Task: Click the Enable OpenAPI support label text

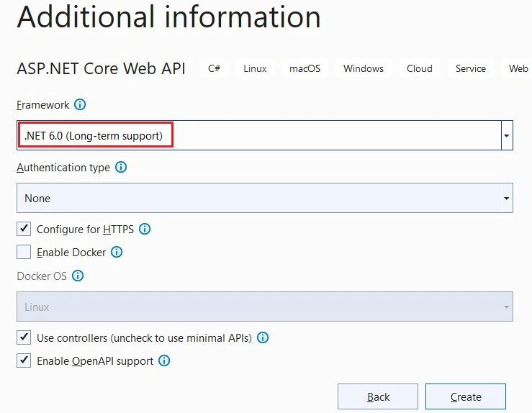Action: tap(95, 361)
